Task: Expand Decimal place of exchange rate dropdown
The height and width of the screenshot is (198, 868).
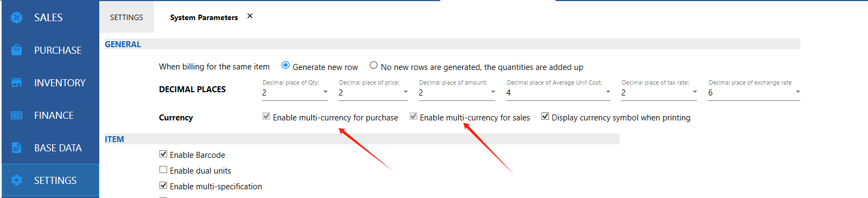Action: click(x=754, y=93)
